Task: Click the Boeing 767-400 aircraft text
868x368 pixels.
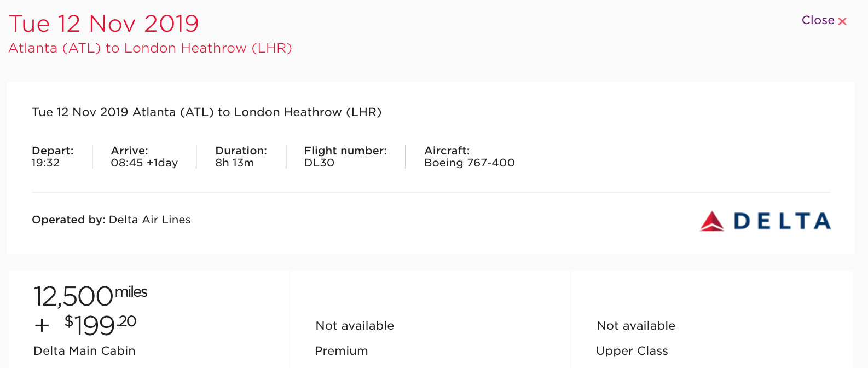Action: [469, 163]
